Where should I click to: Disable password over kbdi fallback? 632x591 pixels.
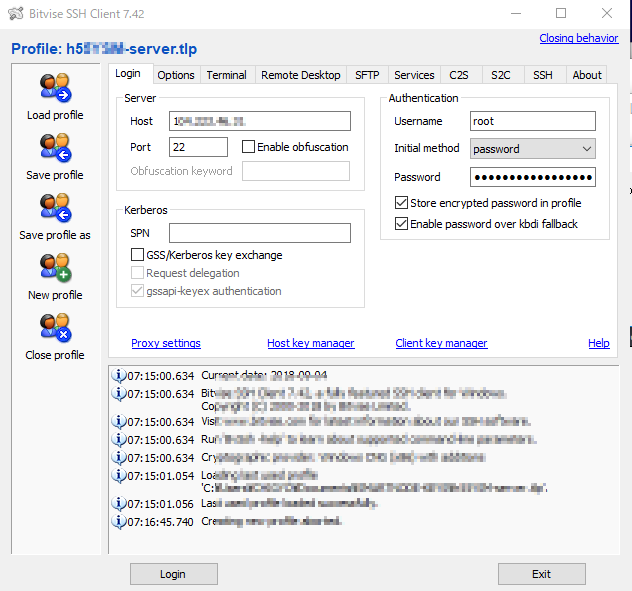402,224
